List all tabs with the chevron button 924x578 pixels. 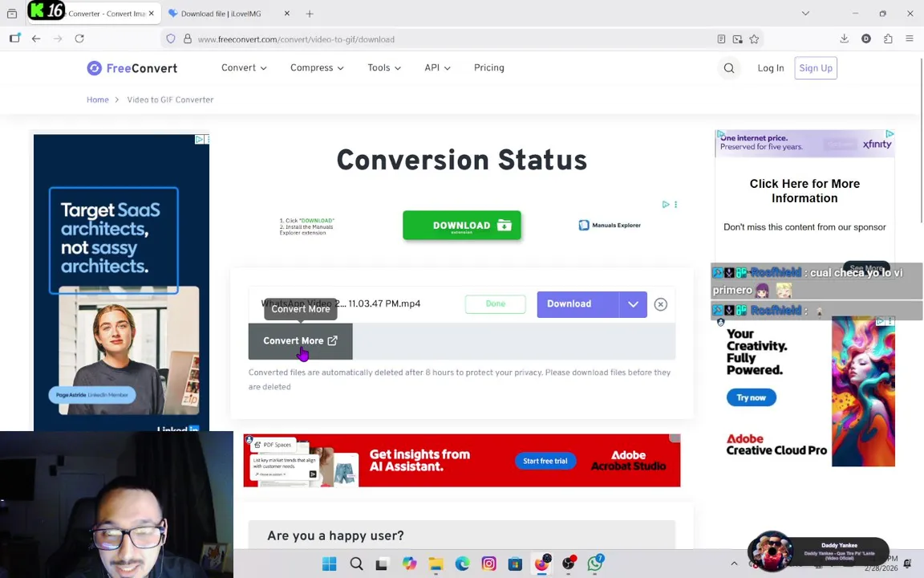click(805, 14)
